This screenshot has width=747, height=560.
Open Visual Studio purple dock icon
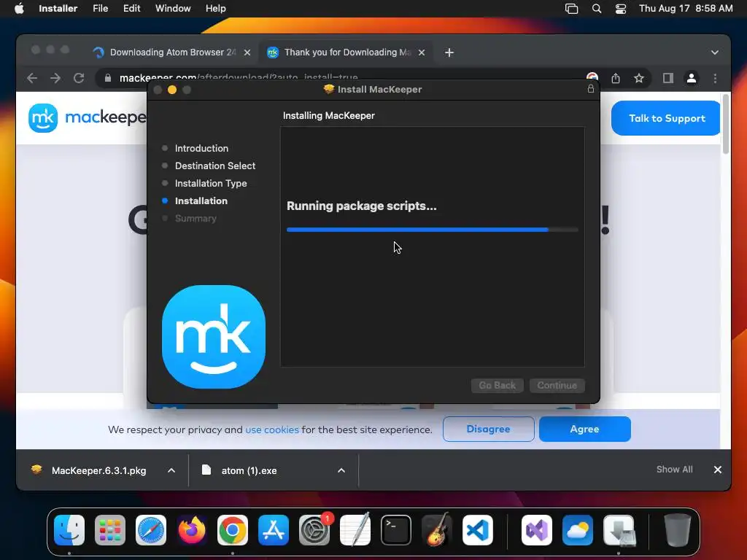click(x=537, y=529)
